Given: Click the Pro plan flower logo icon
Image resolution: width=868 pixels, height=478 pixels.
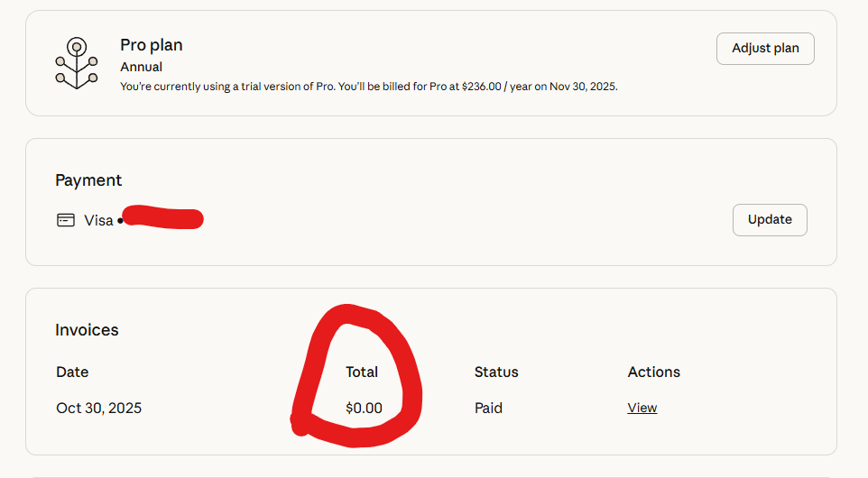Looking at the screenshot, I should click(x=77, y=63).
